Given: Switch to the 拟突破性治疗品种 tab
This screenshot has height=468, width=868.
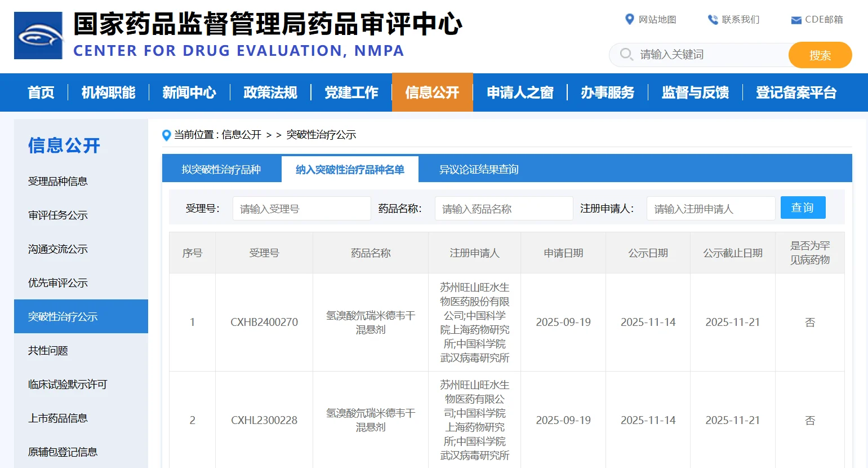Looking at the screenshot, I should coord(221,169).
